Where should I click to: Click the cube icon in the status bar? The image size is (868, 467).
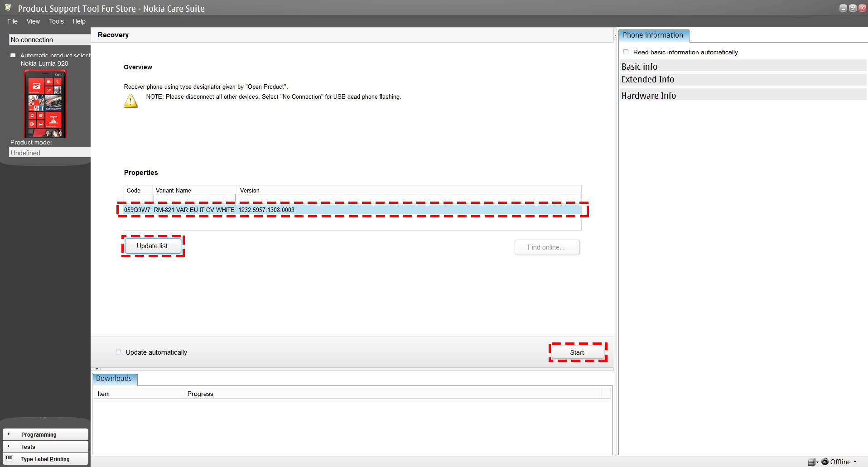point(811,462)
